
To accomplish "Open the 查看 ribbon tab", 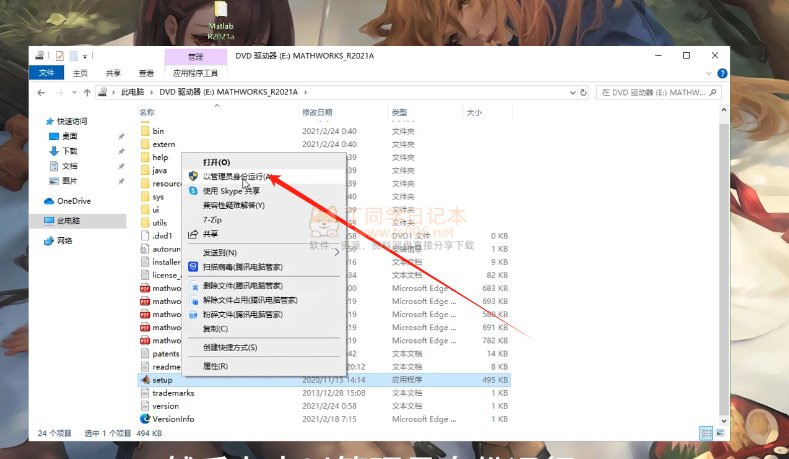I will pos(146,73).
